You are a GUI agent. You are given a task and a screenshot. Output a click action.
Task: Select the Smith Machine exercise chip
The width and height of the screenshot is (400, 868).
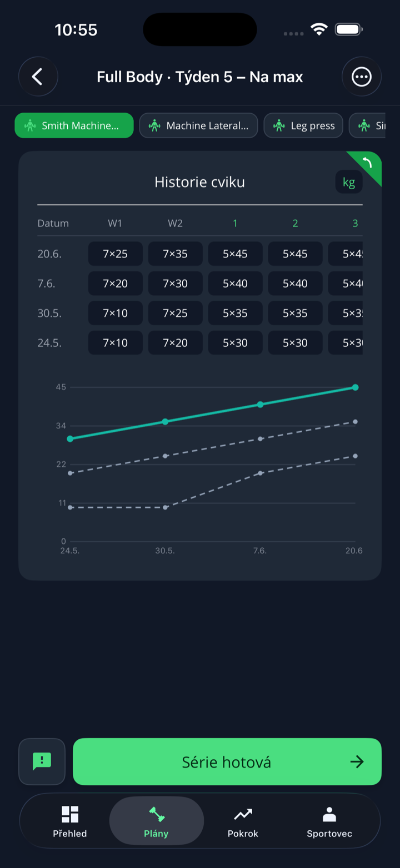[74, 125]
